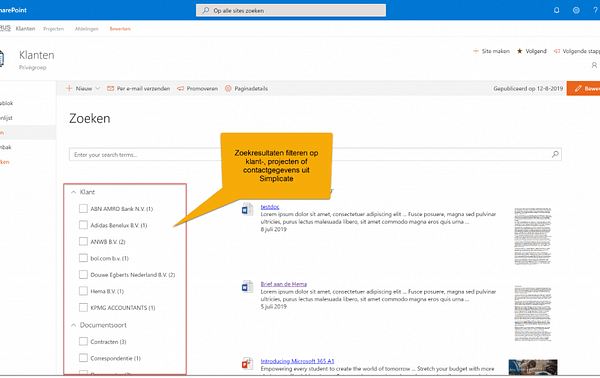The height and width of the screenshot is (378, 600).
Task: Click the search magnifier in the Zoeken box
Action: (555, 154)
